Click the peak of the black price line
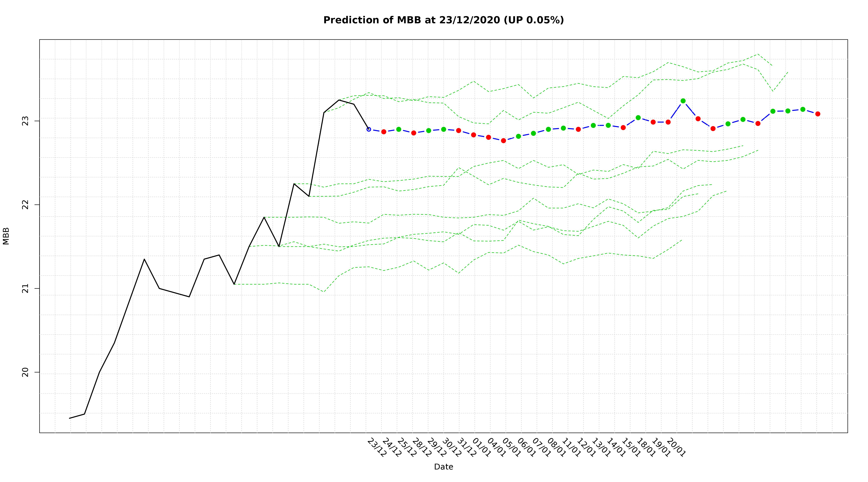This screenshot has height=482, width=868. [339, 100]
